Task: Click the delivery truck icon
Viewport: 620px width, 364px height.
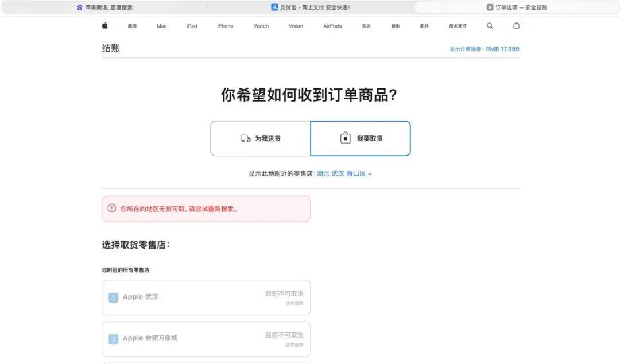Action: (246, 138)
